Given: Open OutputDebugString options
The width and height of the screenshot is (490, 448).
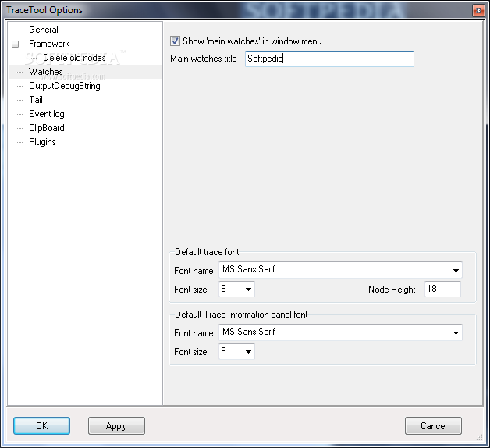Looking at the screenshot, I should [65, 86].
